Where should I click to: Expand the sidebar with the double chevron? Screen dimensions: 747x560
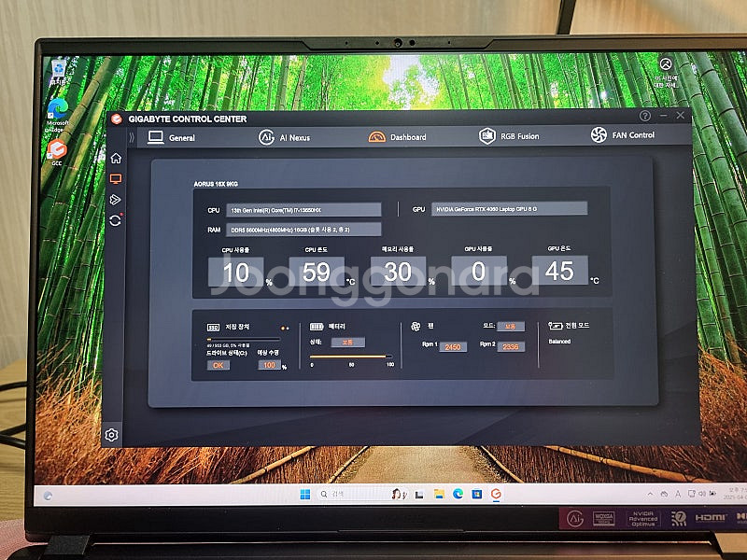coord(132,137)
